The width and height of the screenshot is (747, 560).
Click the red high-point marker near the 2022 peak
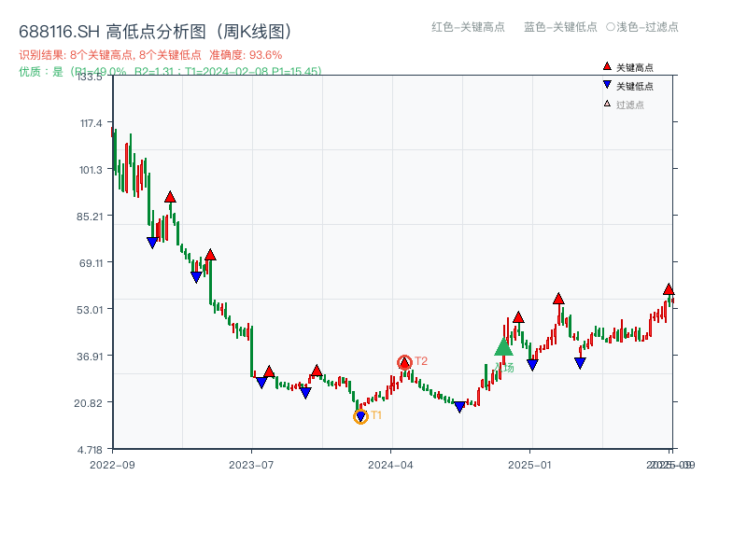click(170, 197)
